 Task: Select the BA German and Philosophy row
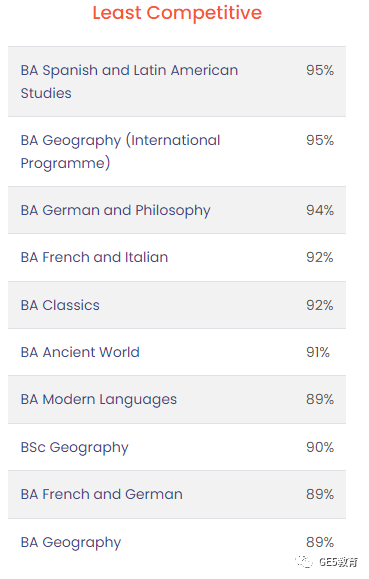point(177,210)
